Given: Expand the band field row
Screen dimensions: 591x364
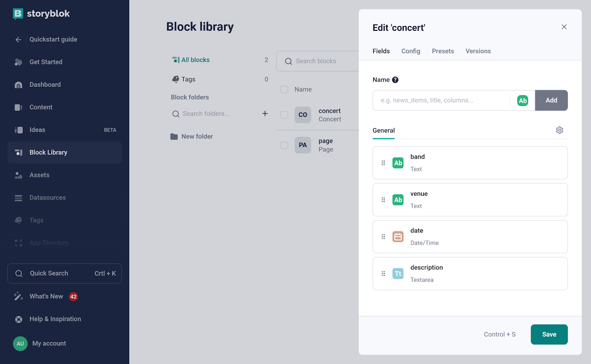Looking at the screenshot, I should [x=470, y=163].
